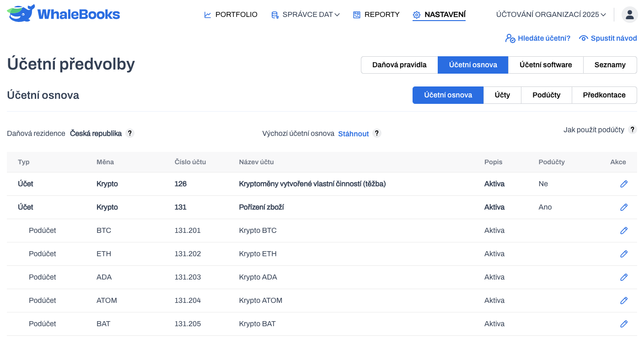Click Stáhnout download link
644x339 pixels.
click(x=354, y=134)
